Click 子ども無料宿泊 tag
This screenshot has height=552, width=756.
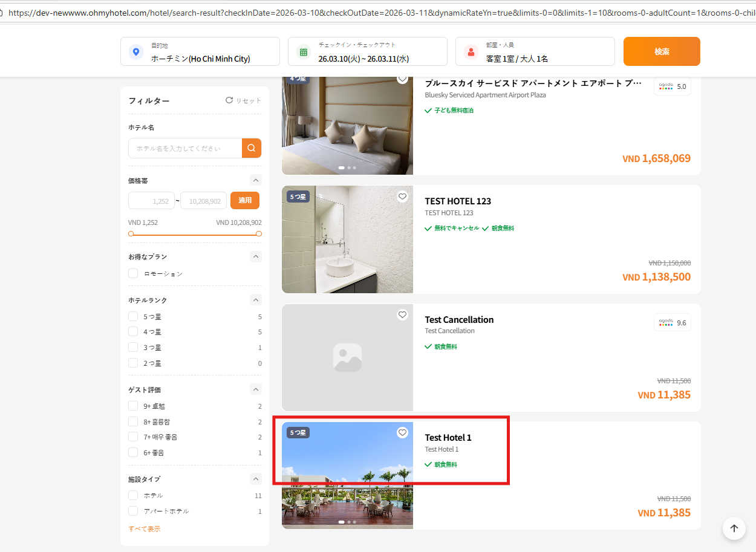449,111
